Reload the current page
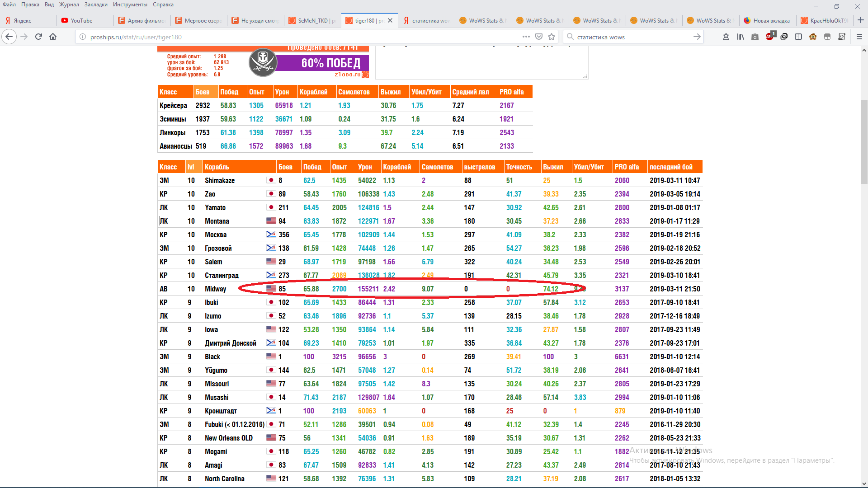The width and height of the screenshot is (868, 488). [38, 37]
